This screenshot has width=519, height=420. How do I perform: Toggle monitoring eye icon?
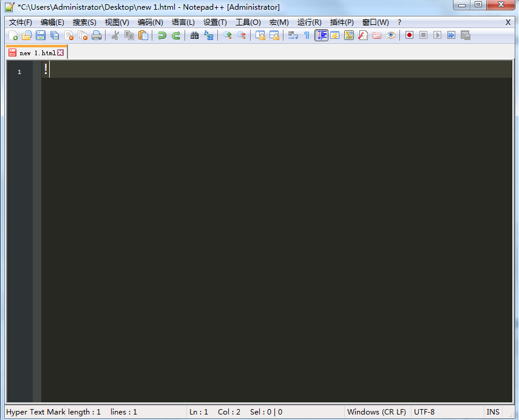[390, 35]
